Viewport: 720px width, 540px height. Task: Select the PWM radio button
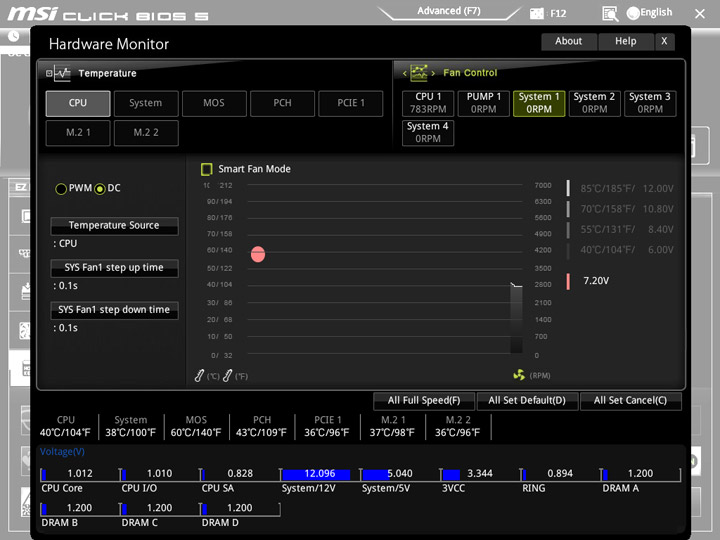(x=61, y=189)
